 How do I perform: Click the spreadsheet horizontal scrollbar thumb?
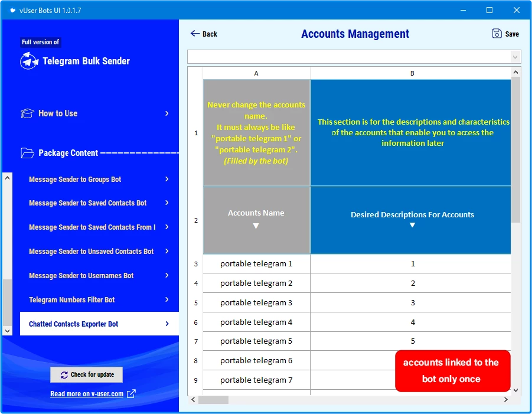[x=213, y=400]
